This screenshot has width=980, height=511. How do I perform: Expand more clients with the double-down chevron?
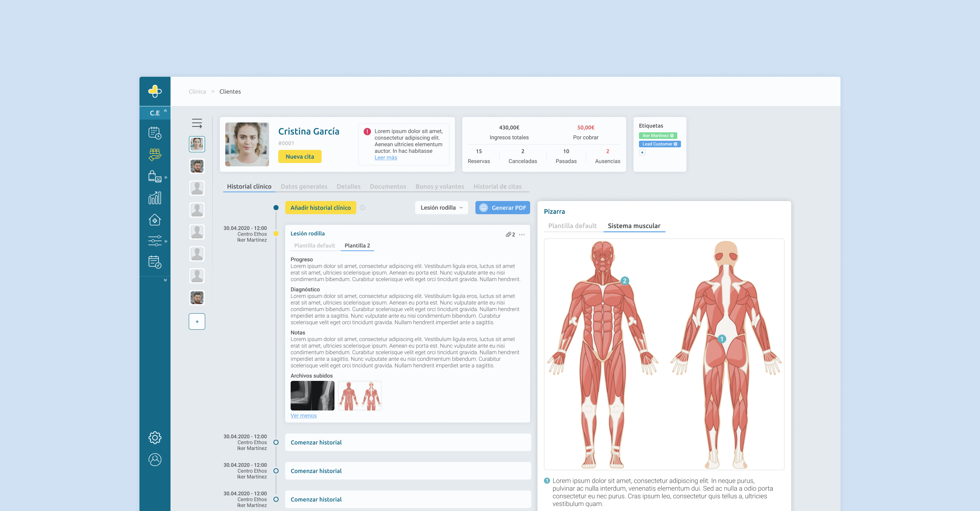[165, 280]
